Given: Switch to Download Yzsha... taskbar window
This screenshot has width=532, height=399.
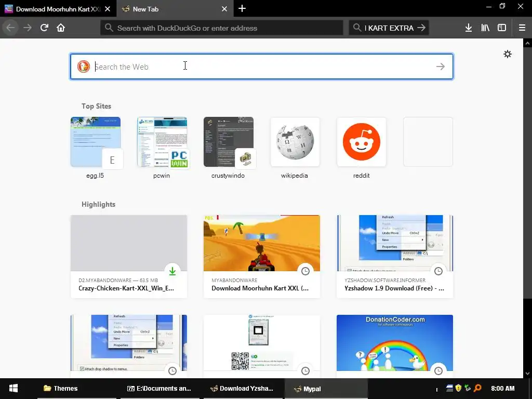Looking at the screenshot, I should [242, 389].
